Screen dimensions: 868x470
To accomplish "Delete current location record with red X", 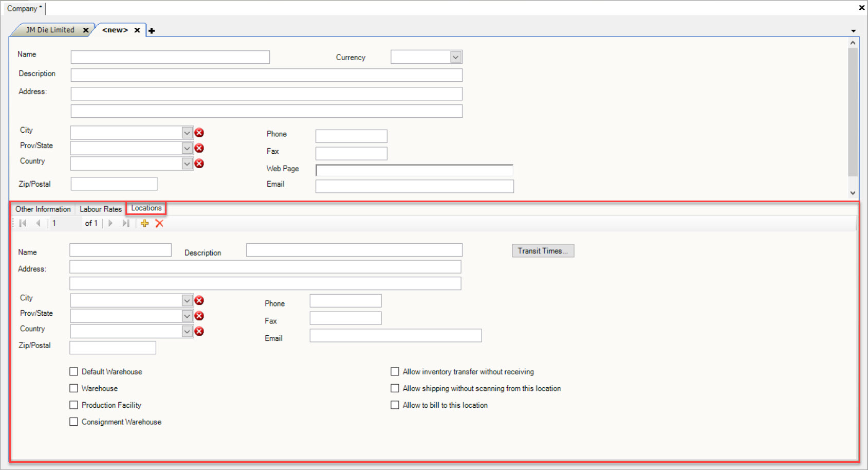I will pyautogui.click(x=159, y=223).
